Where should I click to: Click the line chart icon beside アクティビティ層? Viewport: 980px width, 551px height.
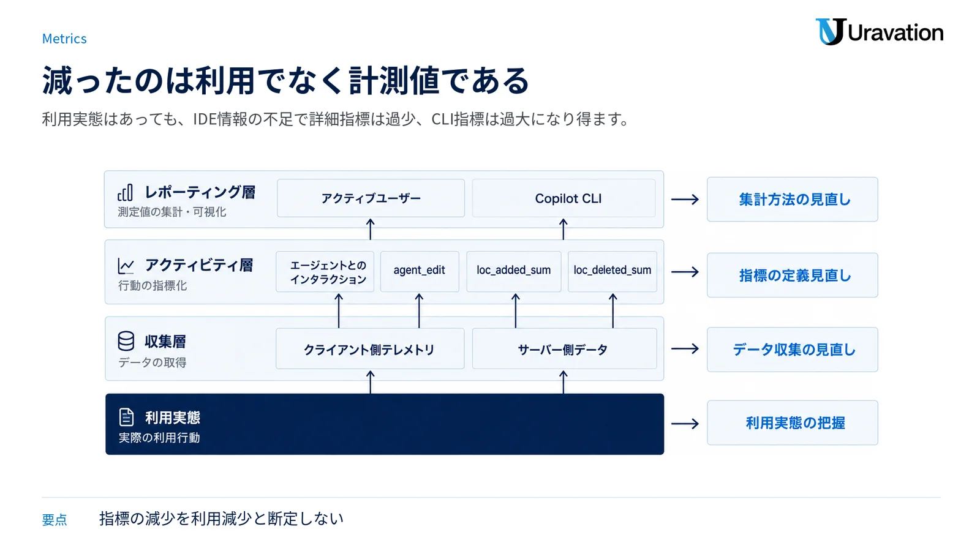126,266
